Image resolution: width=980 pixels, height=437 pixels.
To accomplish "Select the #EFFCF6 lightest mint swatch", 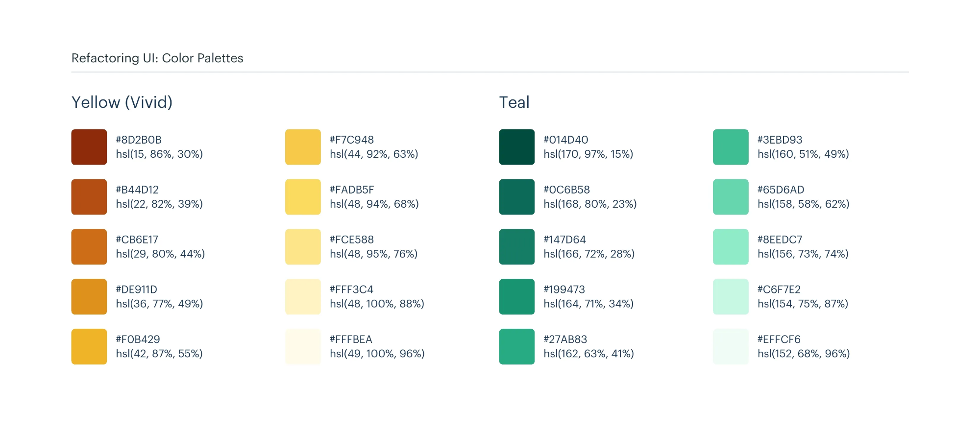I will 731,346.
